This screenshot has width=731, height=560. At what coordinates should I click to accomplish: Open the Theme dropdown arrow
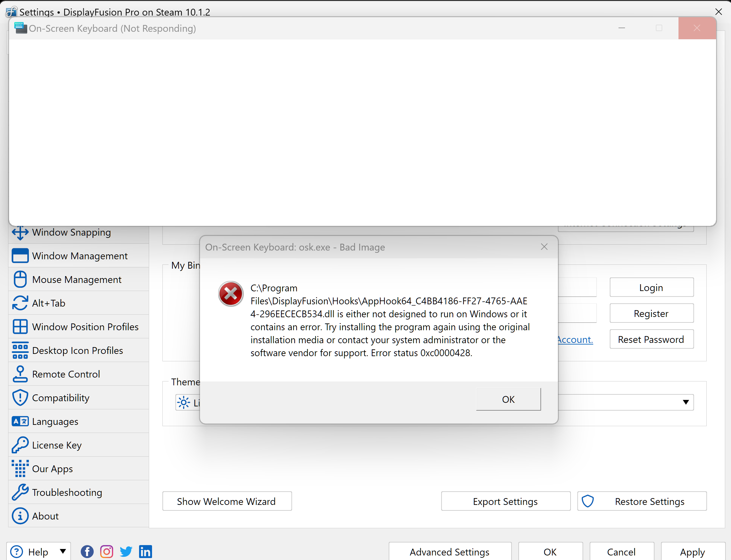click(685, 402)
